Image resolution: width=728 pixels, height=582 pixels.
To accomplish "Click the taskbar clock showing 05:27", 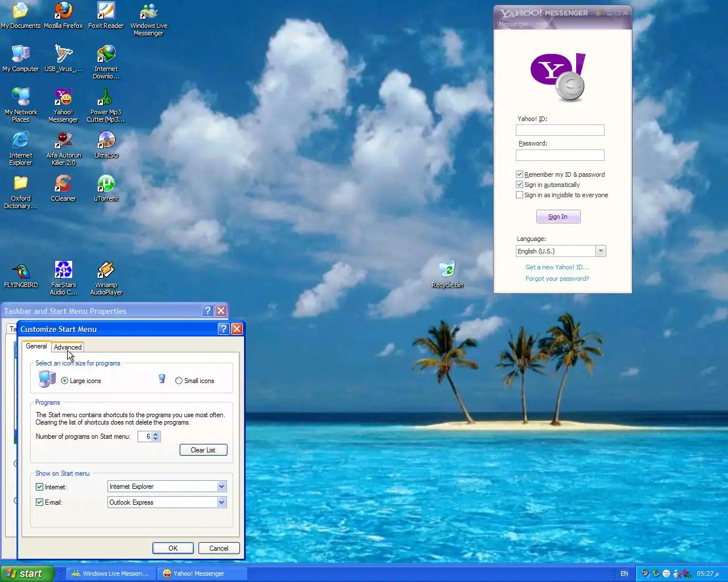I will (708, 573).
